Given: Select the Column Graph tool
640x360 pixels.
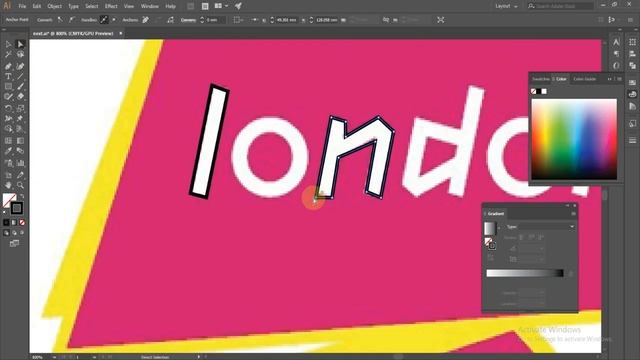Looking at the screenshot, I should [x=20, y=163].
